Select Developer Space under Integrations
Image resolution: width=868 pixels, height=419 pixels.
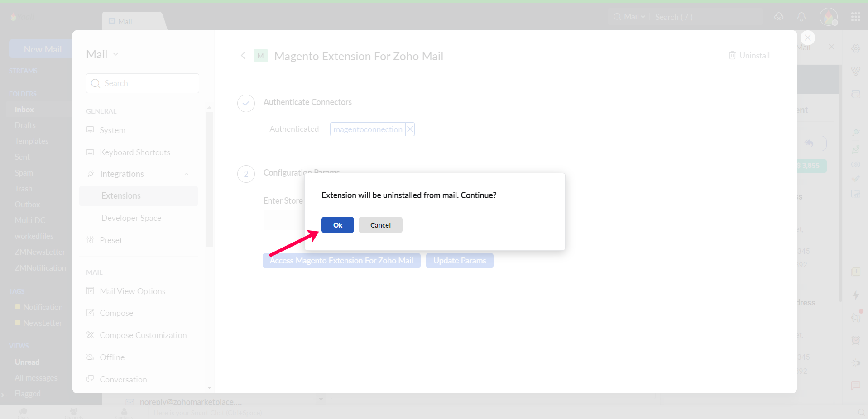131,218
